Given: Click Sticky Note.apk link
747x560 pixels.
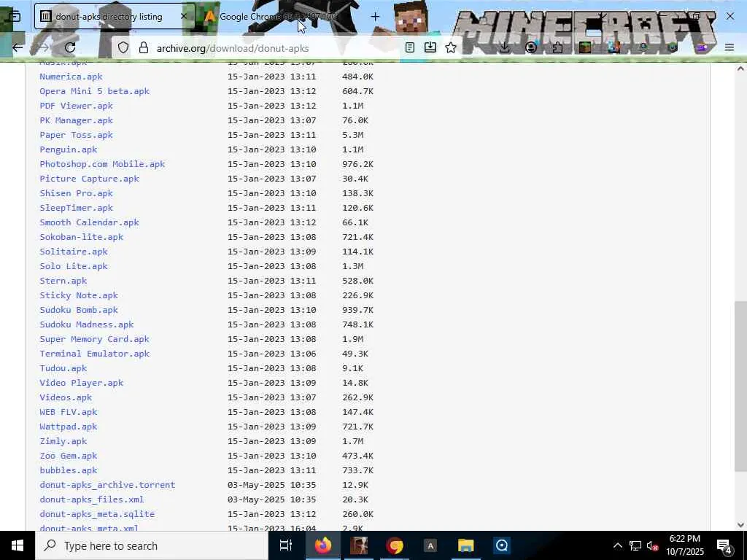Looking at the screenshot, I should (x=79, y=295).
